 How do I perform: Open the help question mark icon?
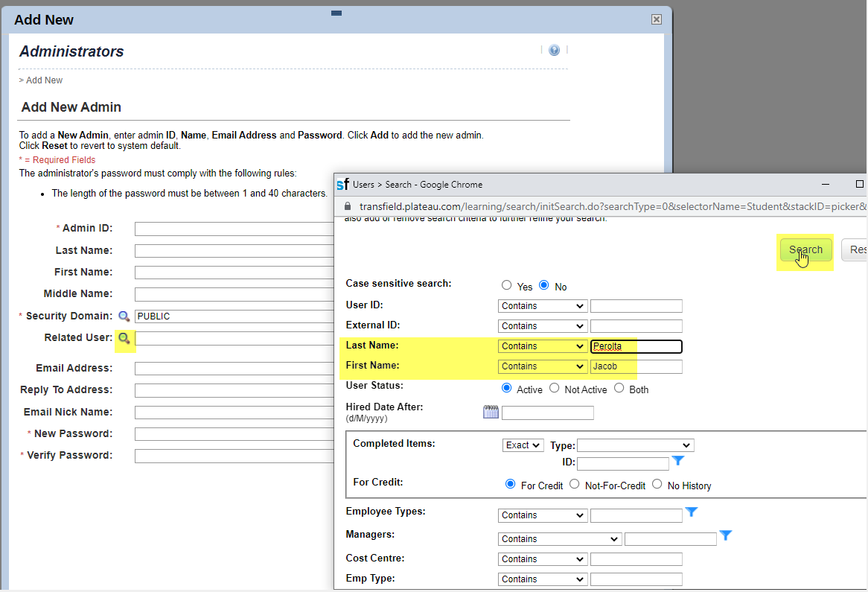tap(554, 51)
